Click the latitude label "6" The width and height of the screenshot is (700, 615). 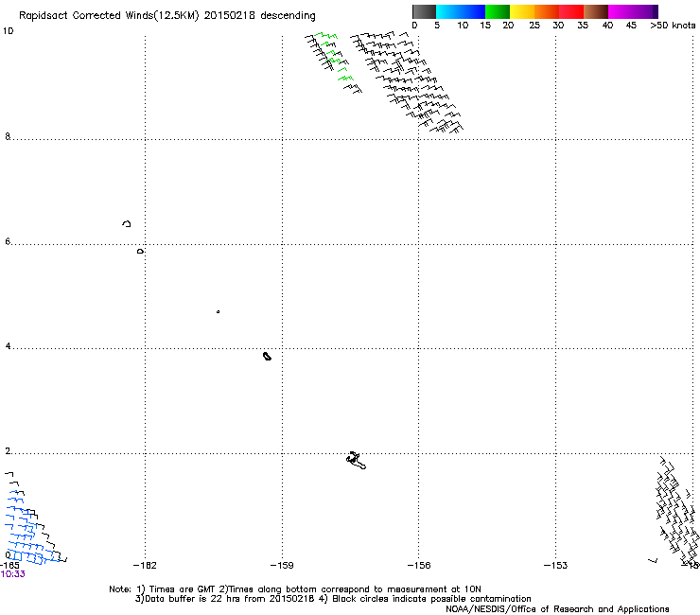8,241
